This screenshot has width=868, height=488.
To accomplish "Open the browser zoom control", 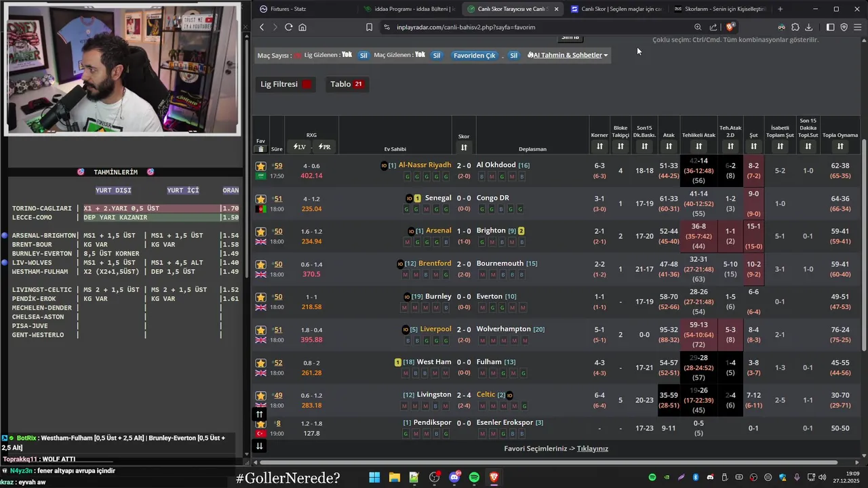I will [x=698, y=27].
